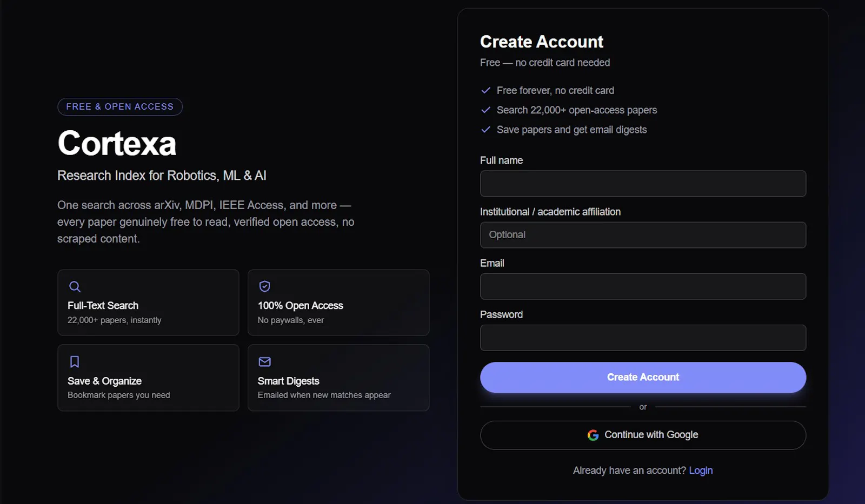This screenshot has width=865, height=504.
Task: Click the checkmark beside Free forever, no credit card
Action: (x=486, y=90)
